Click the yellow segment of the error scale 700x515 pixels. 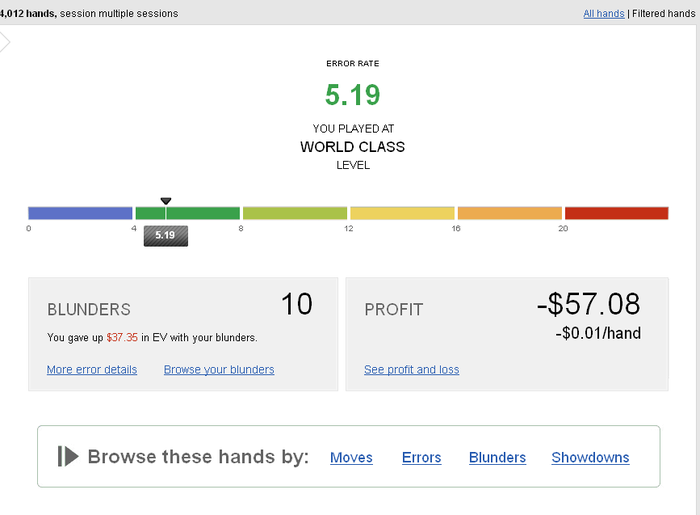point(402,213)
